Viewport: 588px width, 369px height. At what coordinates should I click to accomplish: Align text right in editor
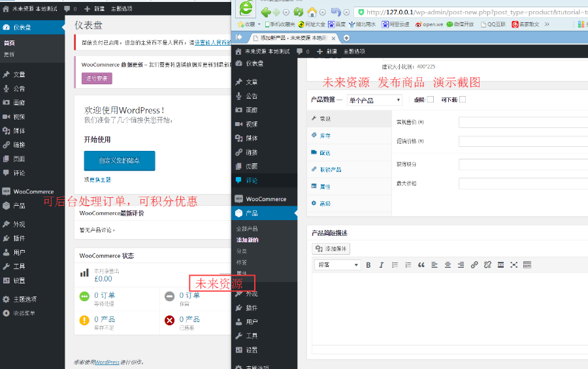461,265
